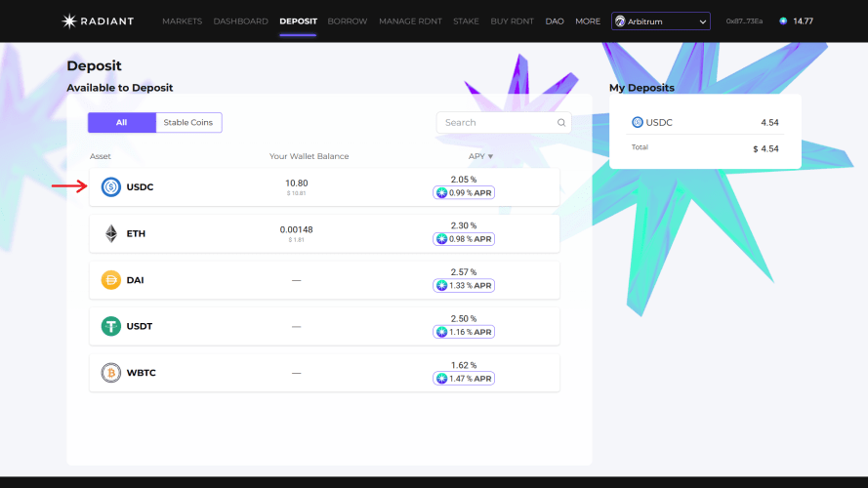
Task: Click the 1.16 % APR badge for USDT
Action: pos(464,332)
